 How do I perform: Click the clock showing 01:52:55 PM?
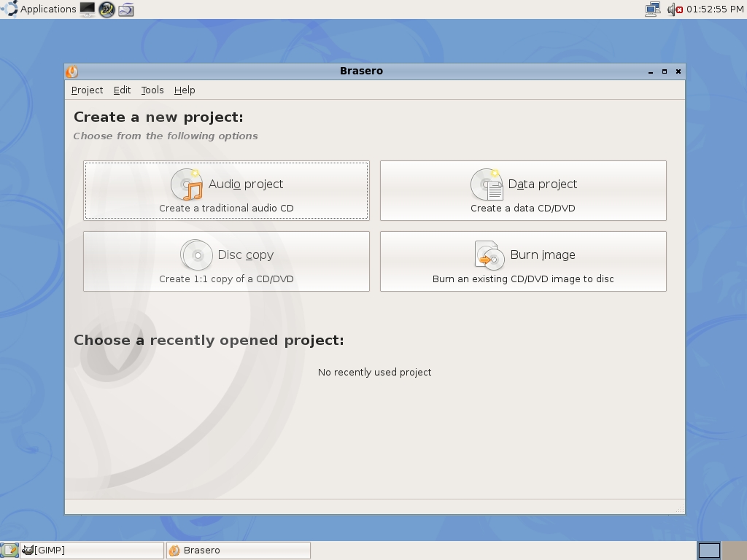click(x=715, y=9)
